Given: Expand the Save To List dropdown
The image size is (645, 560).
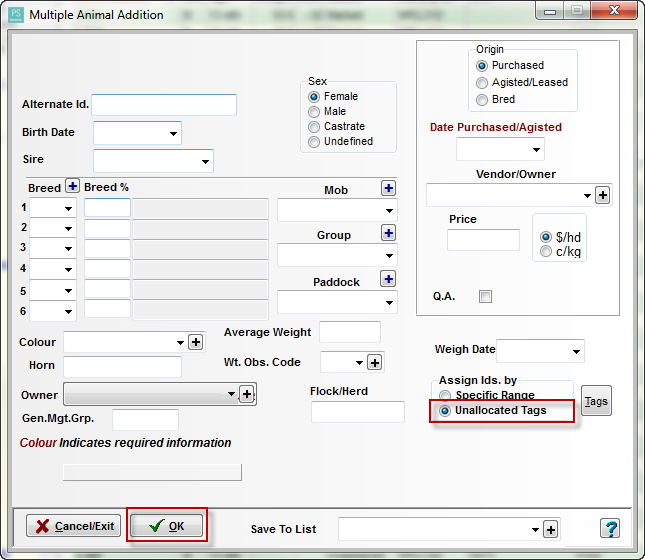Looking at the screenshot, I should 535,529.
